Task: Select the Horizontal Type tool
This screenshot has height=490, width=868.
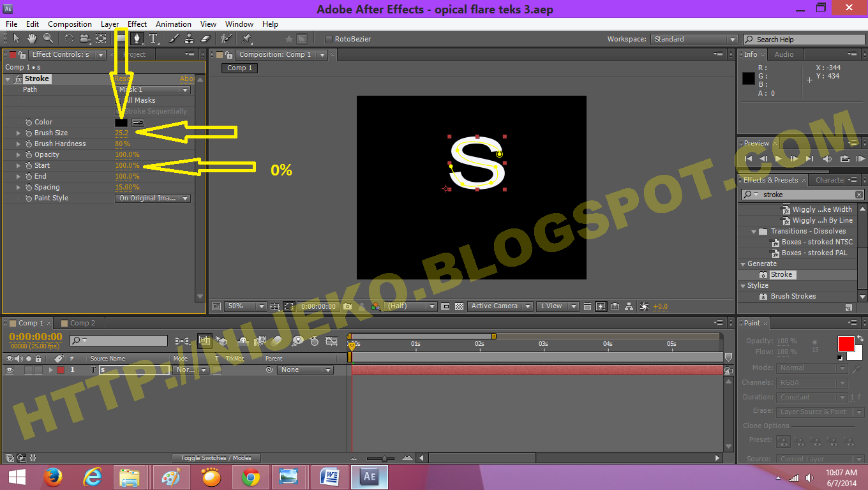Action: pyautogui.click(x=154, y=39)
